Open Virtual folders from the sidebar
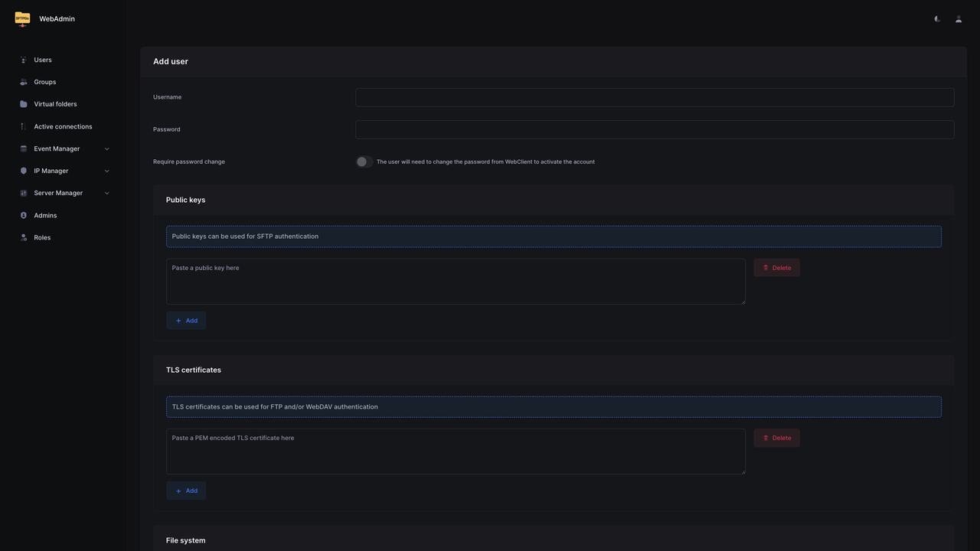This screenshot has height=551, width=980. click(23, 104)
